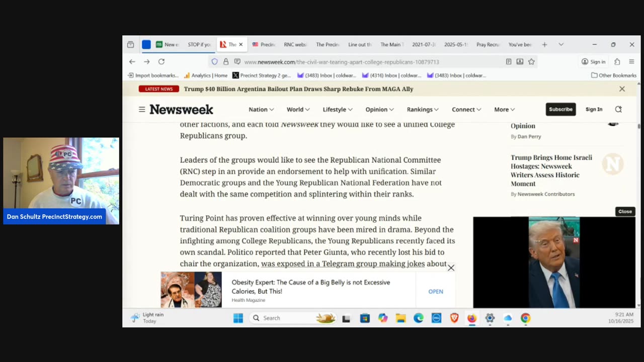The height and width of the screenshot is (362, 644).
Task: Expand the World dropdown menu
Action: 298,109
